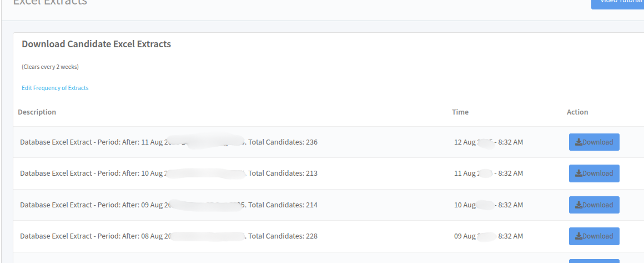
Task: Select the extract row after 11 Aug
Action: pyautogui.click(x=329, y=142)
